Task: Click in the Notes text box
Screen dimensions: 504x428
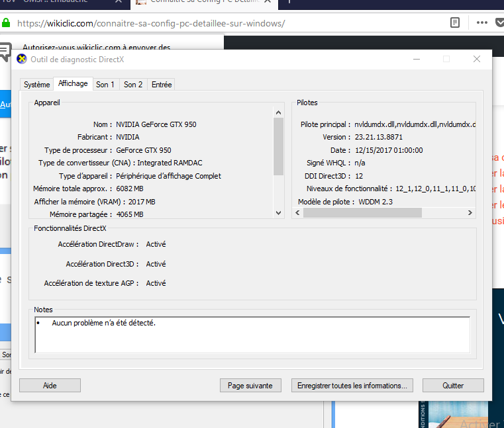Action: (x=252, y=335)
